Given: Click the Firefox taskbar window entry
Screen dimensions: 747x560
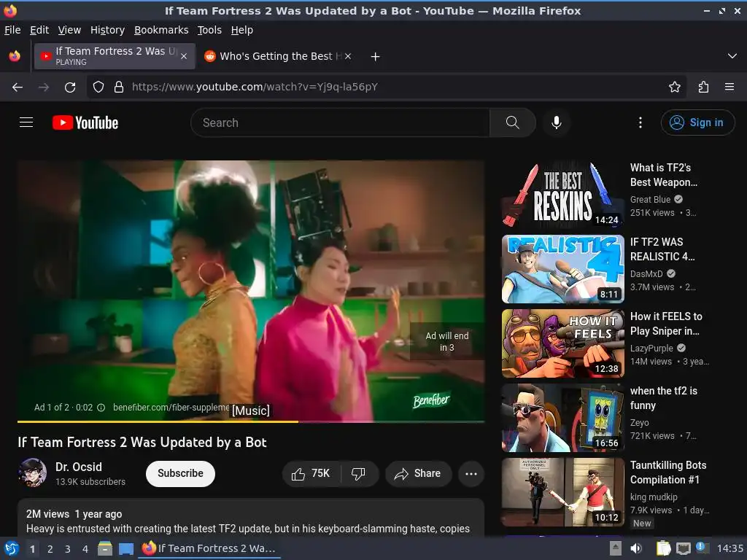Looking at the screenshot, I should click(209, 548).
